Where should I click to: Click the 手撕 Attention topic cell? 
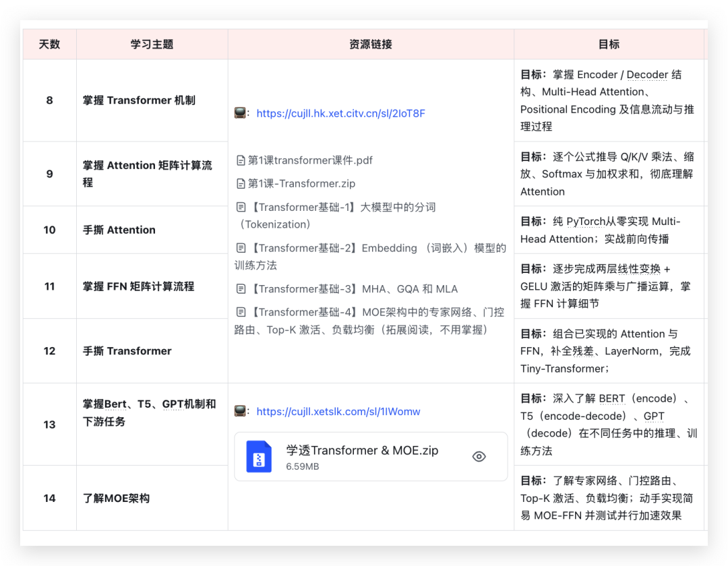[x=119, y=230]
